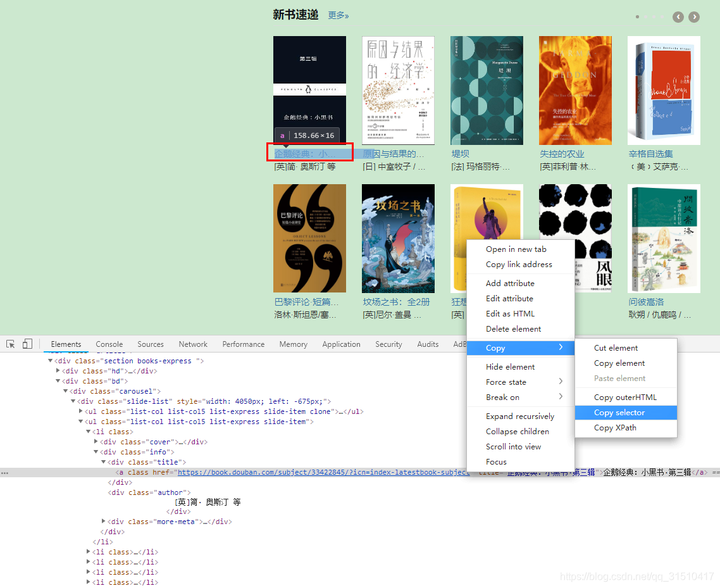Click the 企鹅经典 小黑书 book cover
Image resolution: width=720 pixels, height=588 pixels.
tap(309, 90)
